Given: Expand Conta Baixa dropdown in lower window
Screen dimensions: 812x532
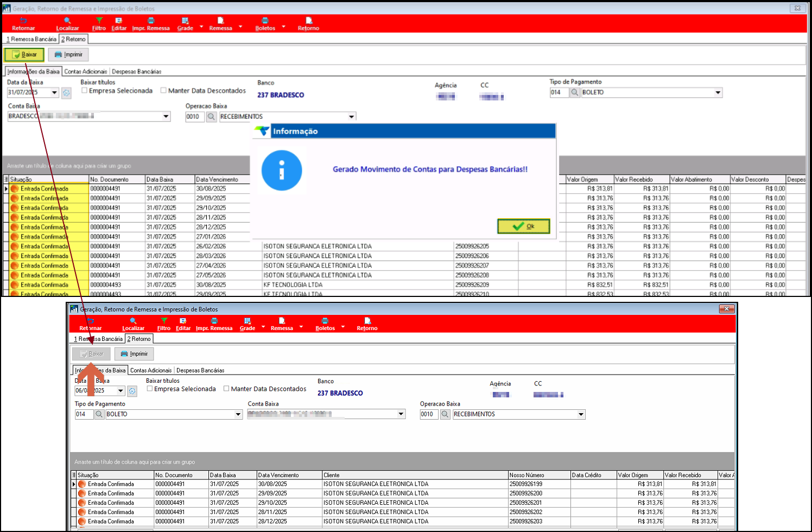Looking at the screenshot, I should (x=402, y=414).
